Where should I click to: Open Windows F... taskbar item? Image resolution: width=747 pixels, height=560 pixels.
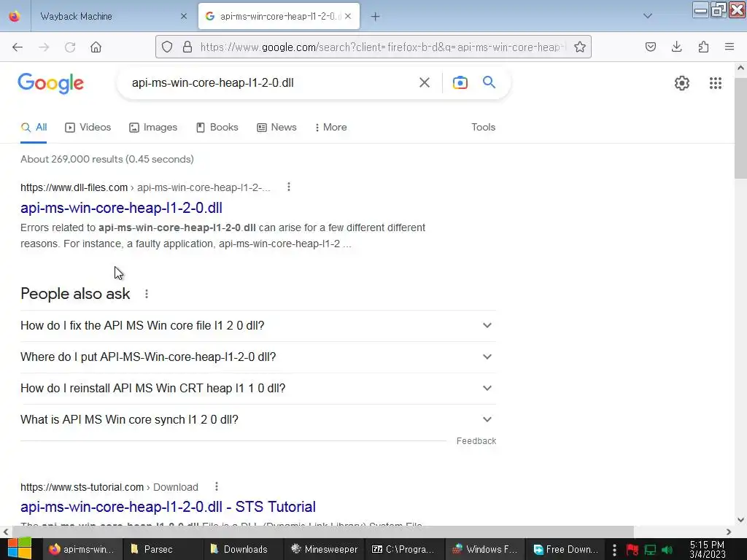click(x=486, y=549)
